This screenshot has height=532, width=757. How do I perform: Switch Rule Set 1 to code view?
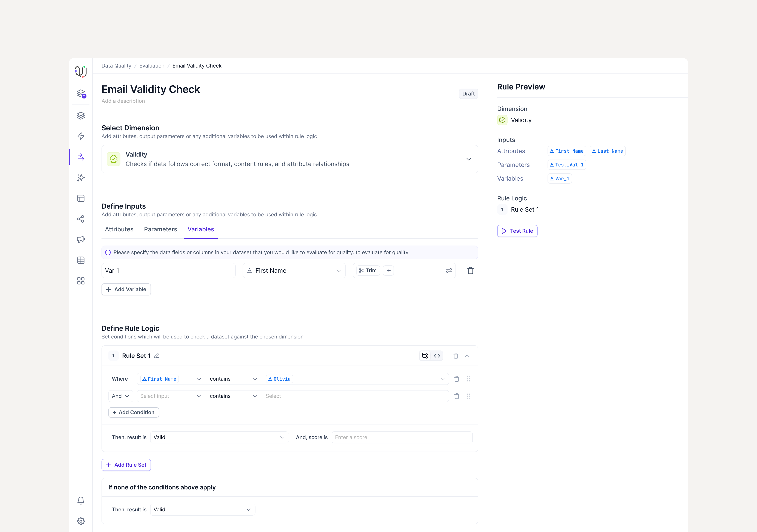click(x=437, y=356)
